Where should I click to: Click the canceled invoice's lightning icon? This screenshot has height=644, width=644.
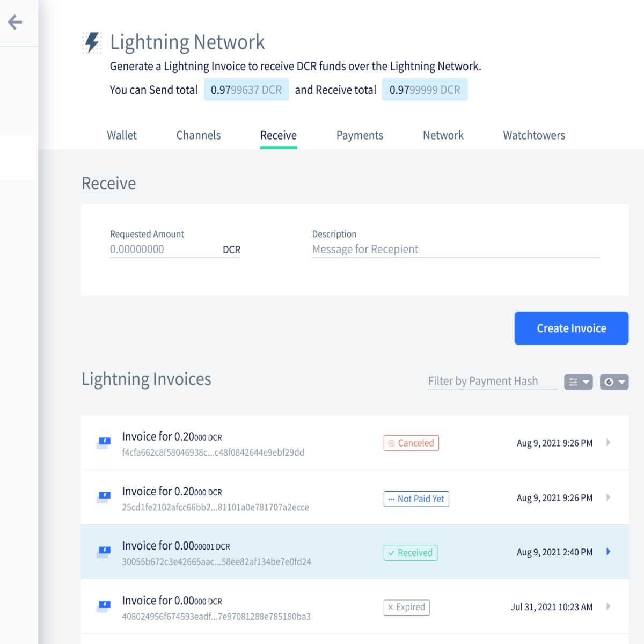tap(104, 443)
